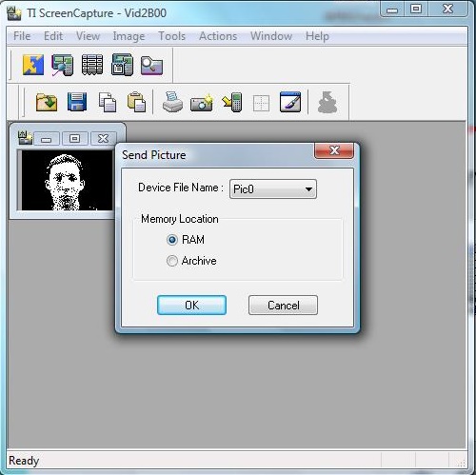476x475 pixels.
Task: Open the Help menu
Action: tap(317, 36)
